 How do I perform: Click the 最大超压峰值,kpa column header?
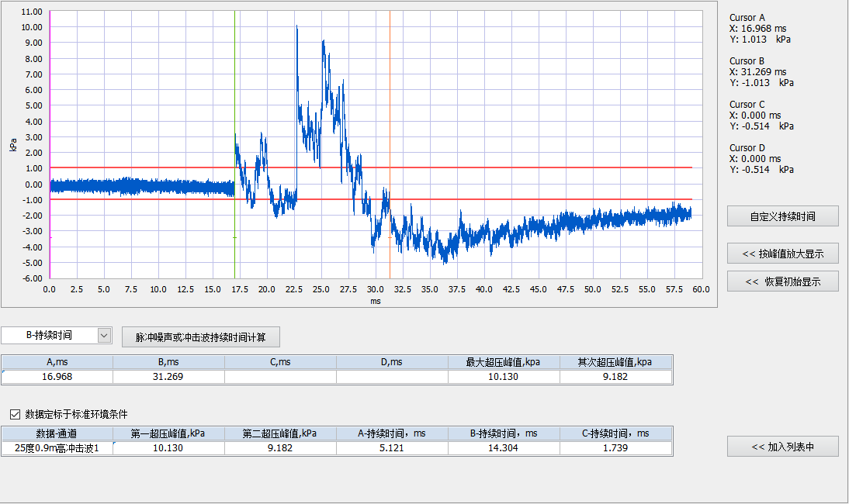click(504, 362)
